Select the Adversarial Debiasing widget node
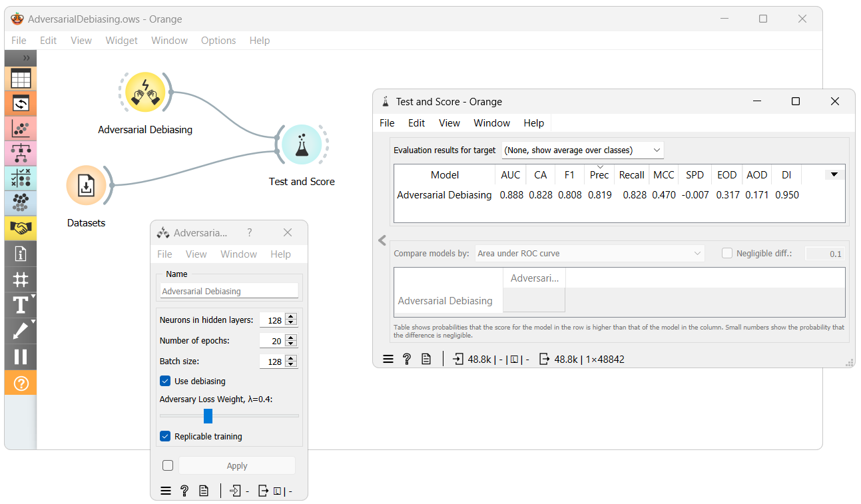The image size is (861, 504). click(x=145, y=91)
